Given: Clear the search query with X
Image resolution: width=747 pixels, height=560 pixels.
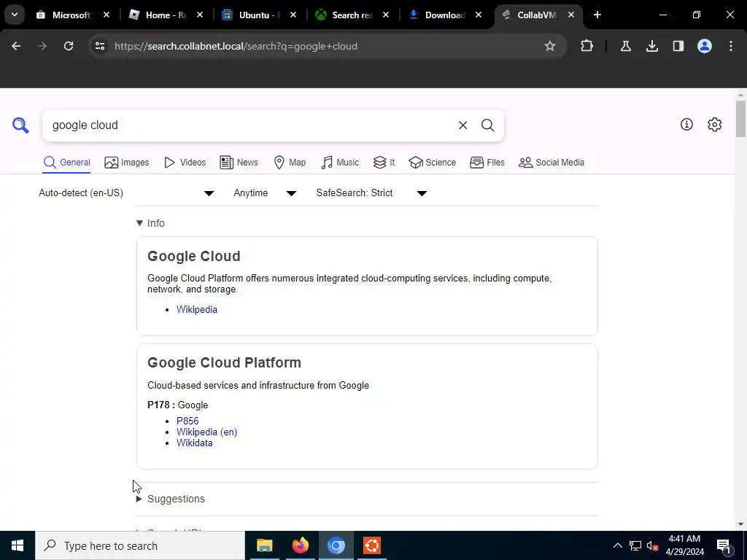Looking at the screenshot, I should point(462,125).
